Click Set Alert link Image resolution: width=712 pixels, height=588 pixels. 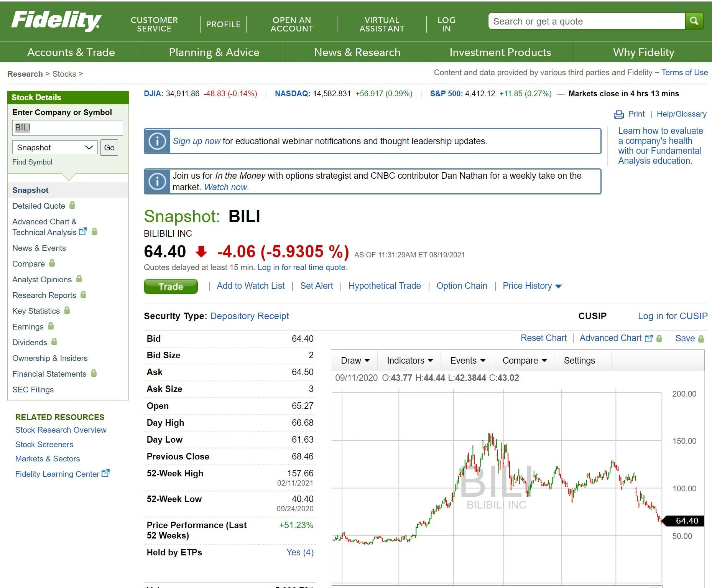tap(317, 286)
